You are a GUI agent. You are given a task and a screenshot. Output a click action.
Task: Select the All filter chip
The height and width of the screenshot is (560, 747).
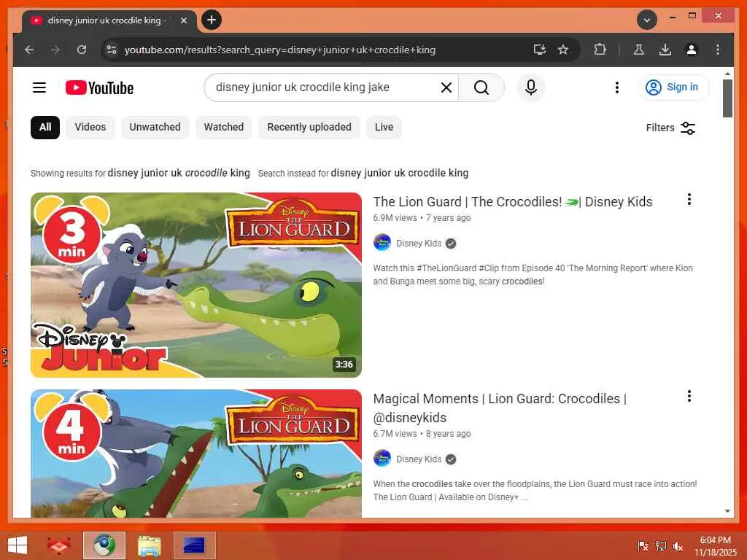(x=45, y=127)
